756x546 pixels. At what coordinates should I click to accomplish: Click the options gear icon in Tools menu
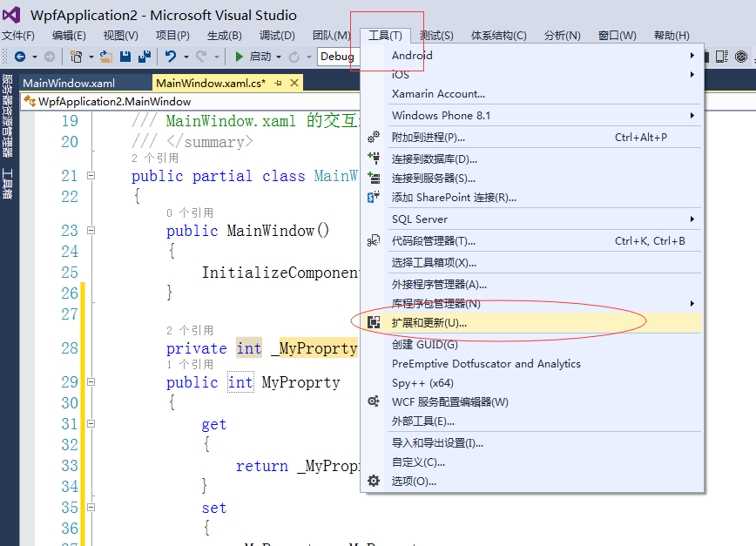[374, 481]
